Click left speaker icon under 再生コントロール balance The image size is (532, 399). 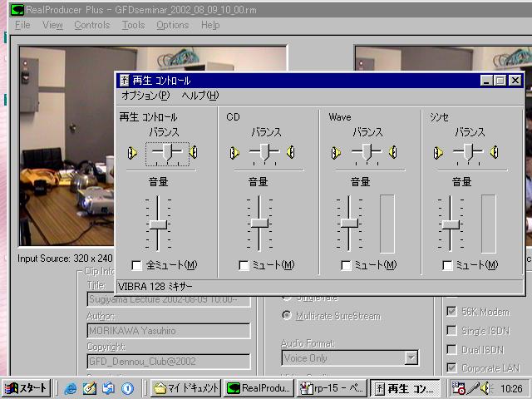click(x=132, y=153)
